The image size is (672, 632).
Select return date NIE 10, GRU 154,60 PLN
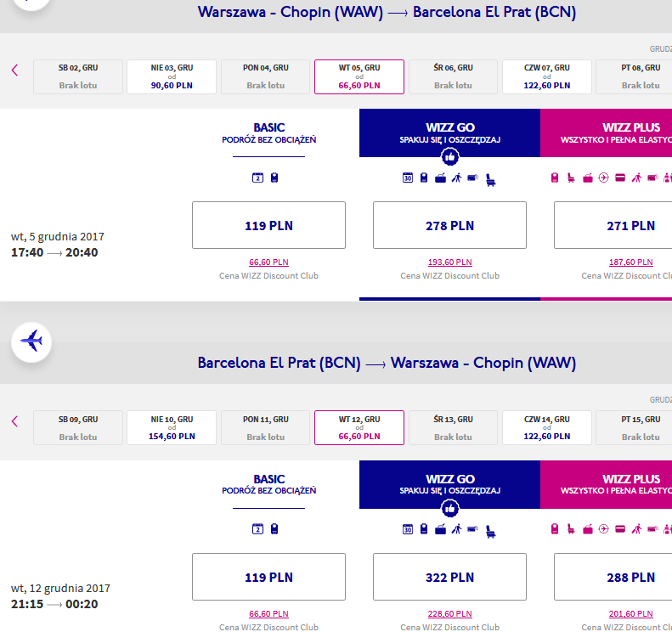(172, 427)
